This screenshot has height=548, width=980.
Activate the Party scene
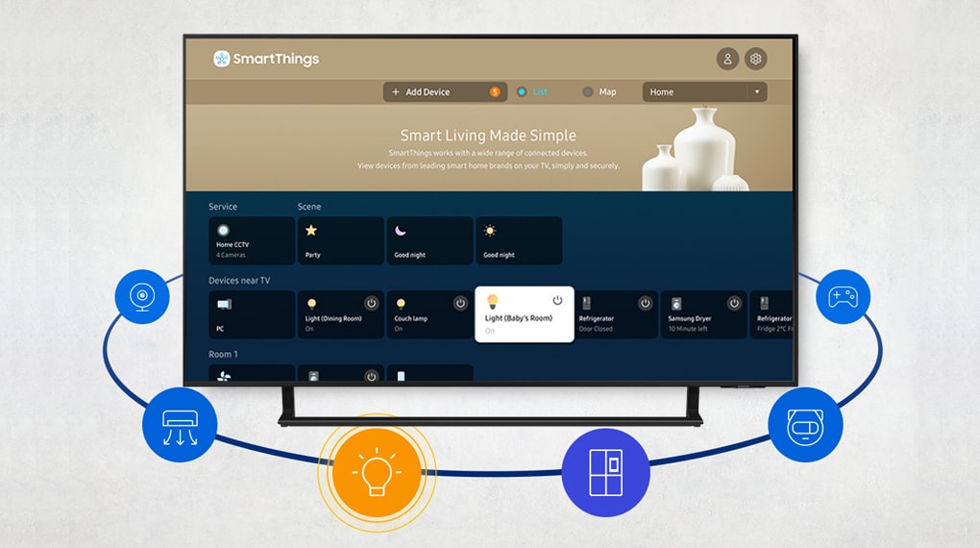(x=340, y=240)
